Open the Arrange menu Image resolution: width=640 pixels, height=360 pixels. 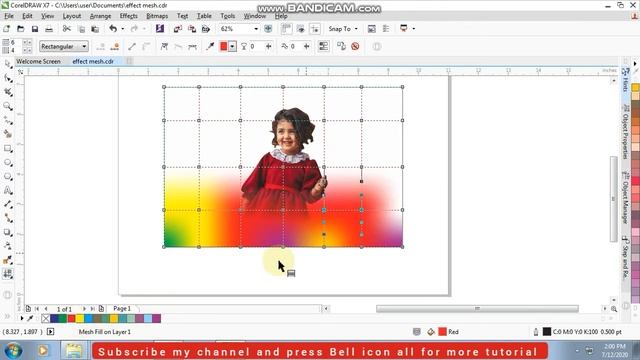coord(100,16)
